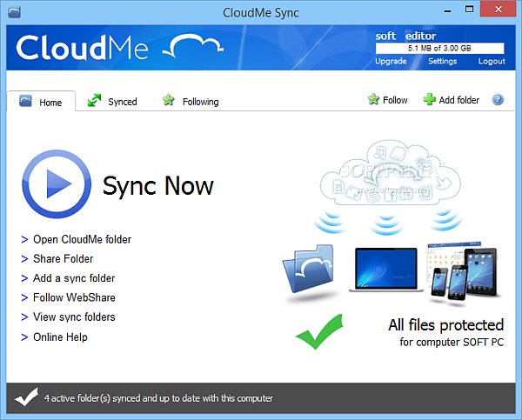Open the Online Help link

point(60,337)
